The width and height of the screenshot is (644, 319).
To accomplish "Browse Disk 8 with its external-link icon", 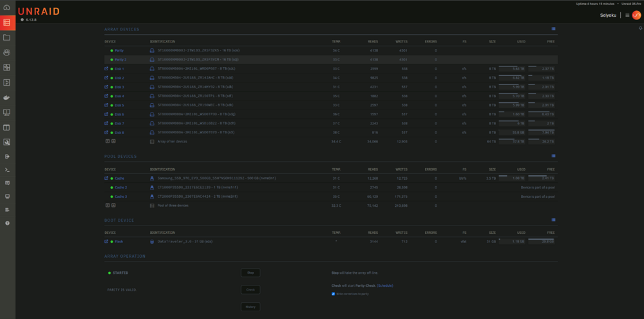I will click(106, 132).
